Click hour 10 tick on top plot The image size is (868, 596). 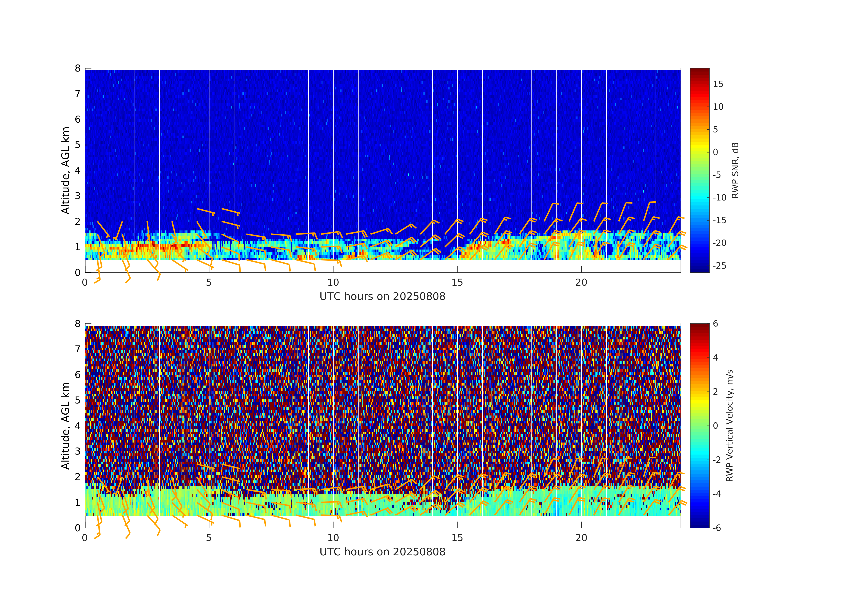(333, 282)
